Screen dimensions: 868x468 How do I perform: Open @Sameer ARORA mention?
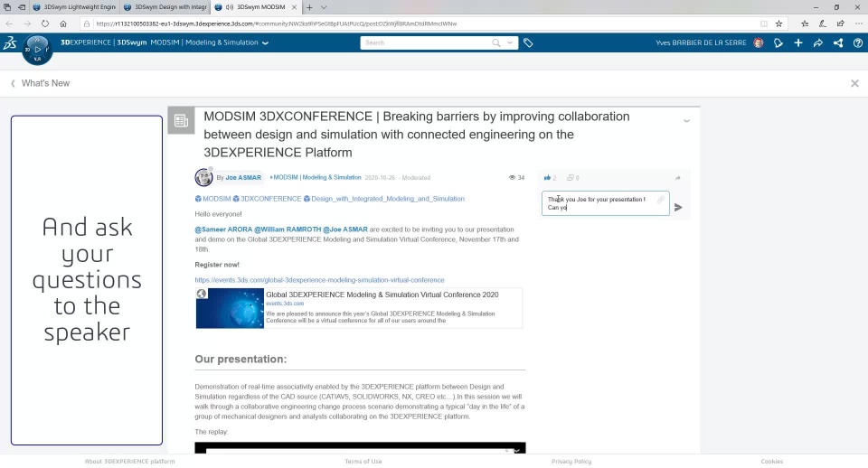click(223, 229)
